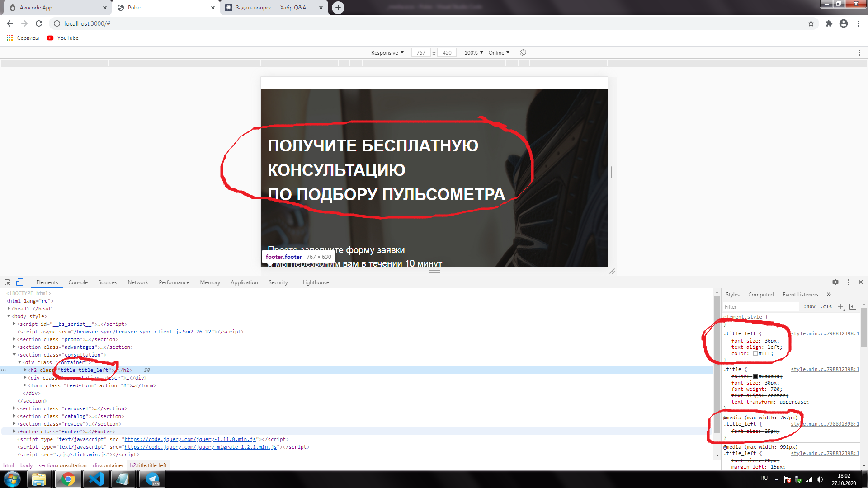Screen dimensions: 868x488
Task: Open the jquery-1.11.0.min.js link
Action: click(190, 439)
